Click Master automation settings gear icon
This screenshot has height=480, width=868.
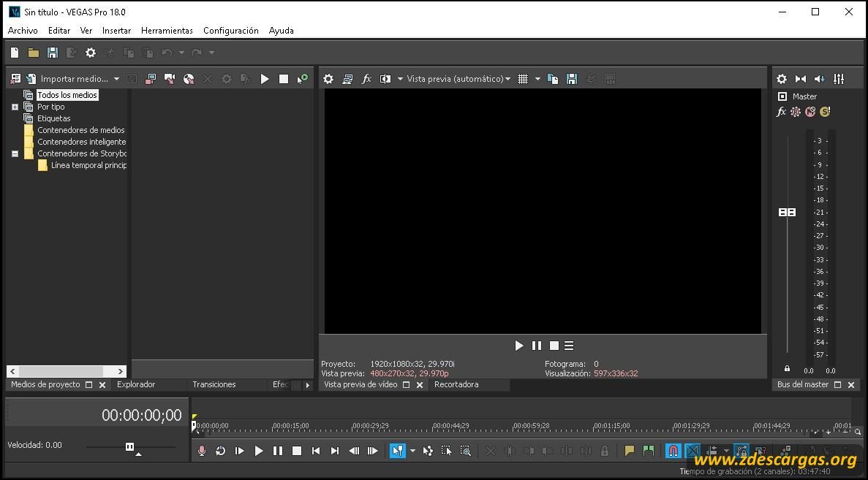[796, 112]
